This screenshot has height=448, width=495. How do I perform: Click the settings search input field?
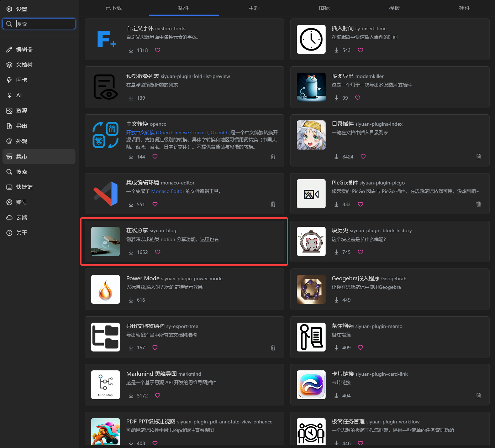click(x=39, y=24)
